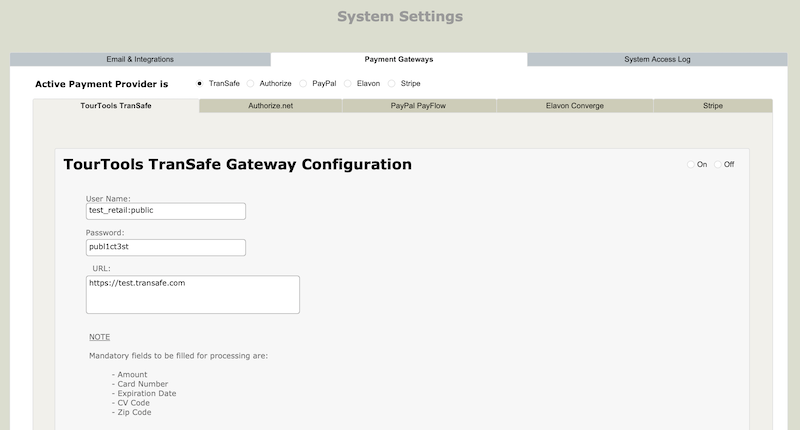Choose Elavon as active payment provider
800x430 pixels.
(348, 83)
